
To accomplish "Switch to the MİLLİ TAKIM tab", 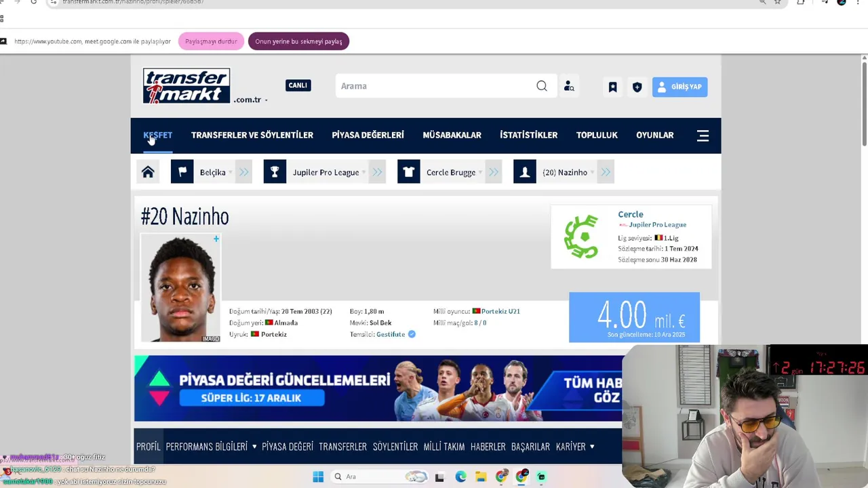I will click(x=444, y=447).
